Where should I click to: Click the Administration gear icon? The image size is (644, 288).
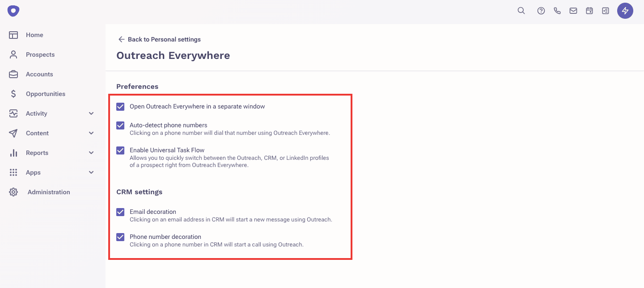point(13,192)
